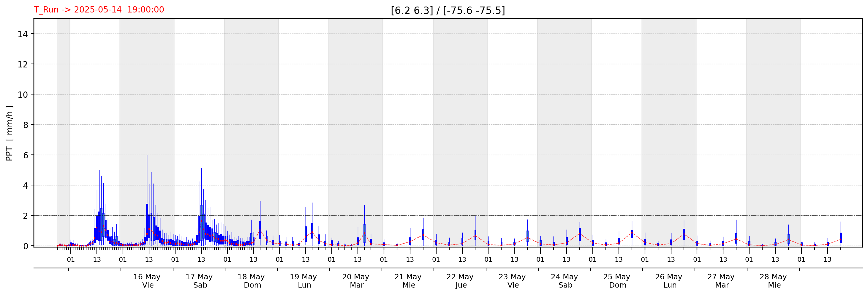Click the "18 May Dom" date label
868x295 pixels.
coord(251,281)
